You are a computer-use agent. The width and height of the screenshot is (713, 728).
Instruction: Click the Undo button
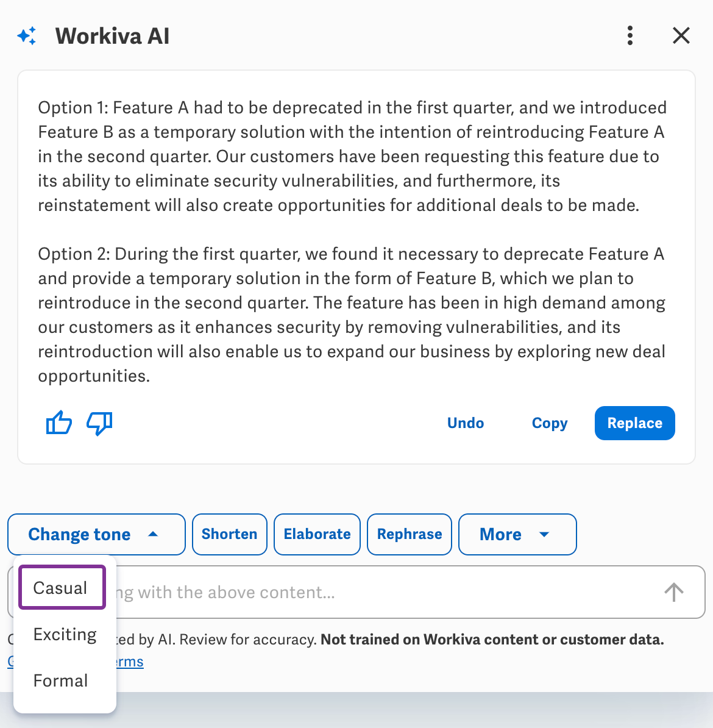click(x=466, y=423)
